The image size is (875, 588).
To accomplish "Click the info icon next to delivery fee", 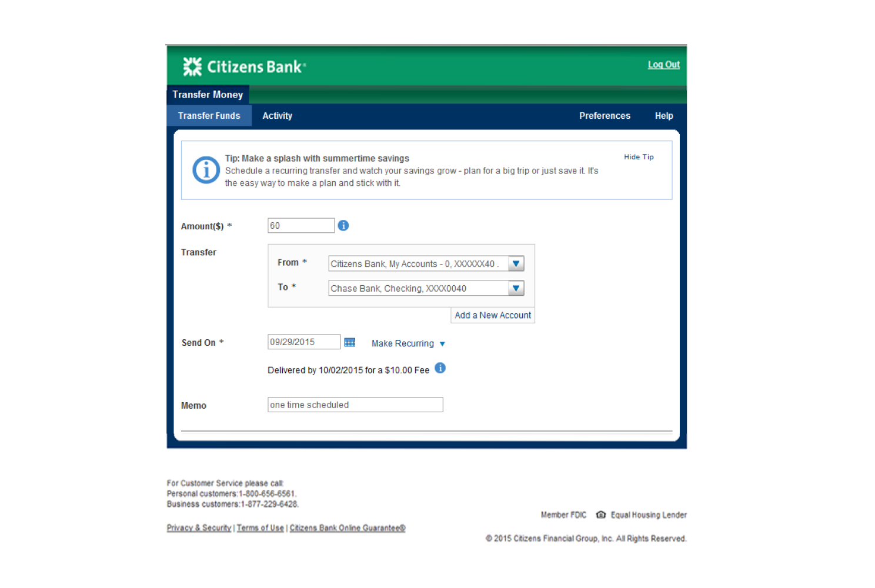I will point(440,368).
